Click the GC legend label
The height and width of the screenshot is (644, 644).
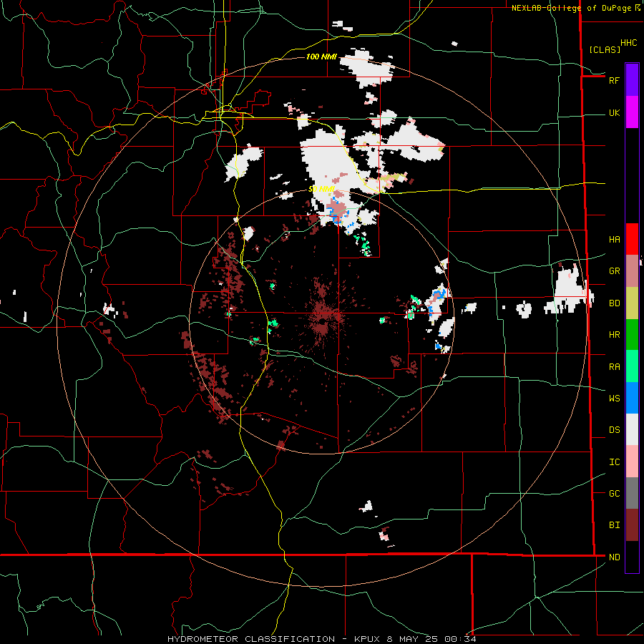click(614, 493)
